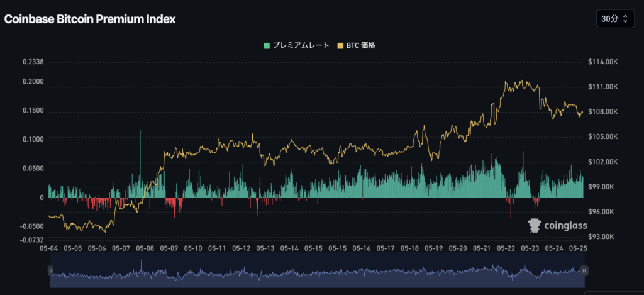Screen dimensions: 644x295
Task: Click the left range slider handle
Action: coord(50,270)
